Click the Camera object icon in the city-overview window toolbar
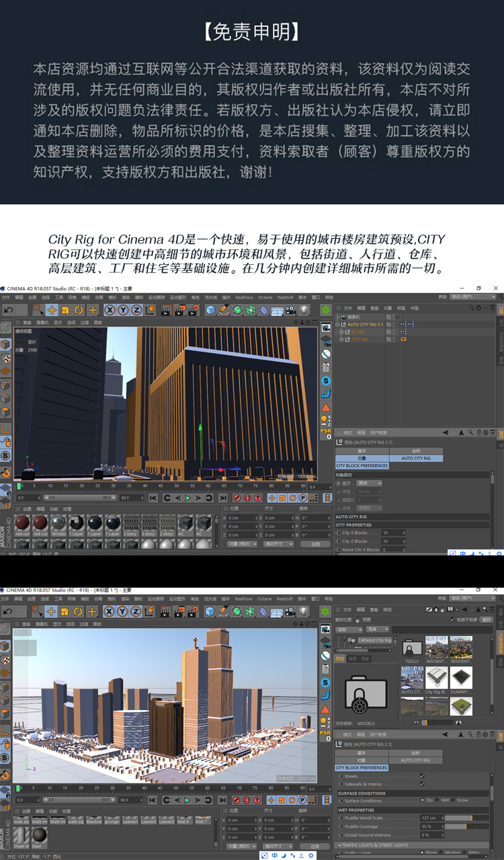Viewport: 504px width, 860px height. [291, 611]
